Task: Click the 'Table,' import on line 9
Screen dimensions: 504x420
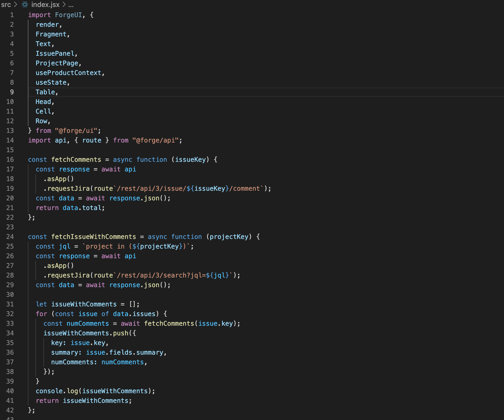Action: pyautogui.click(x=47, y=92)
